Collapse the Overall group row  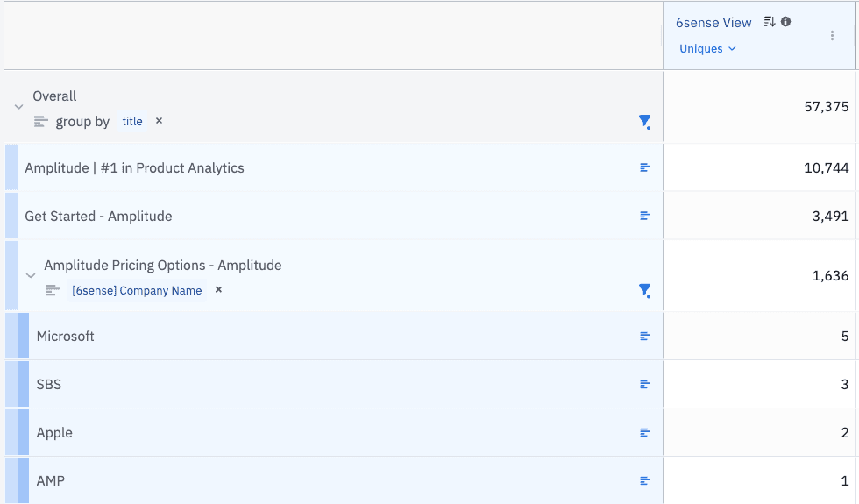tap(19, 107)
